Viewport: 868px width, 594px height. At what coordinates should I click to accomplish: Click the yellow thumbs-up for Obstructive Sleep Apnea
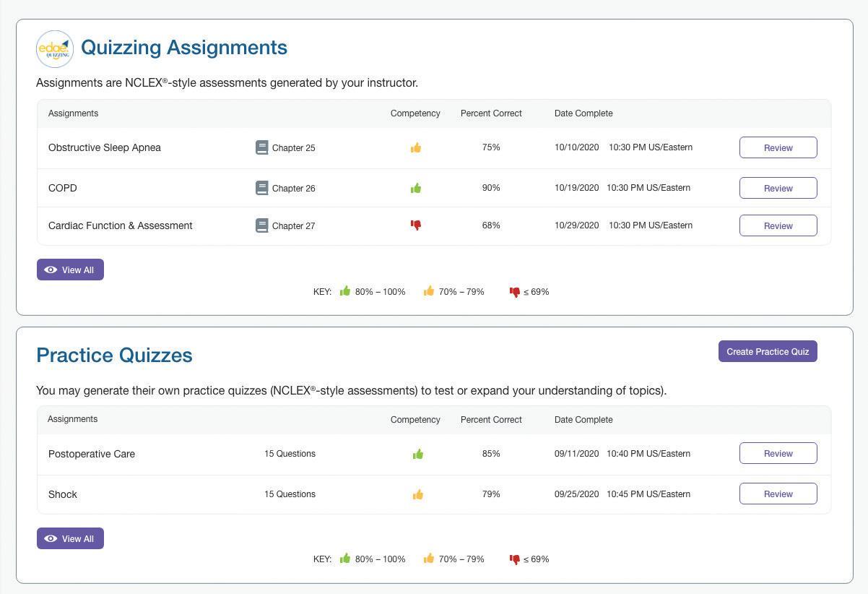click(416, 147)
